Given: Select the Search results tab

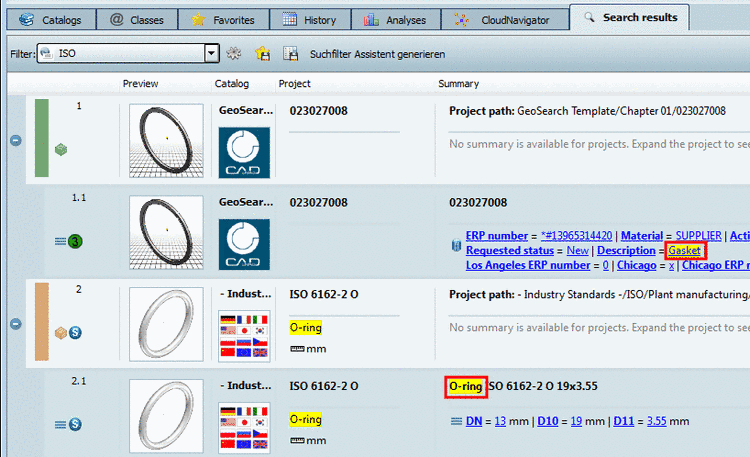Looking at the screenshot, I should click(x=629, y=18).
